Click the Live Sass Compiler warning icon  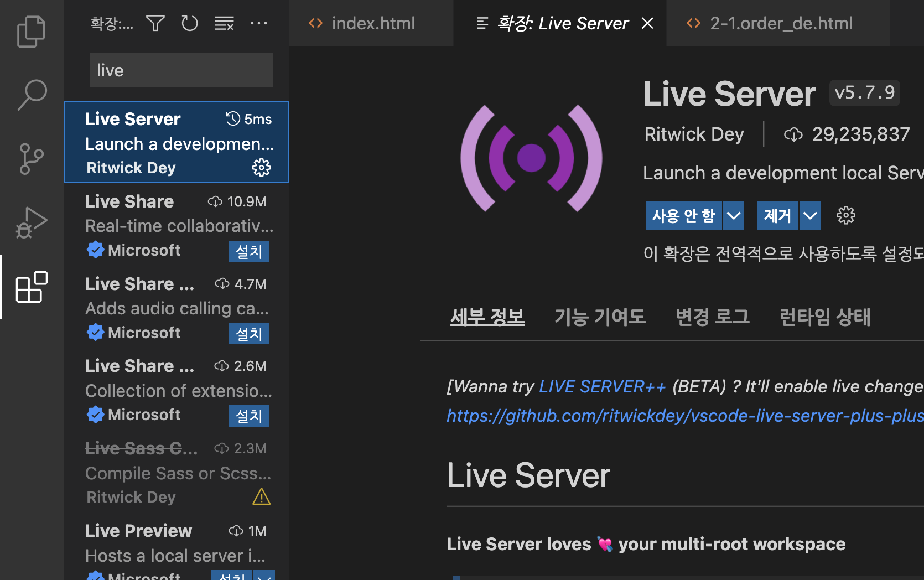coord(261,497)
